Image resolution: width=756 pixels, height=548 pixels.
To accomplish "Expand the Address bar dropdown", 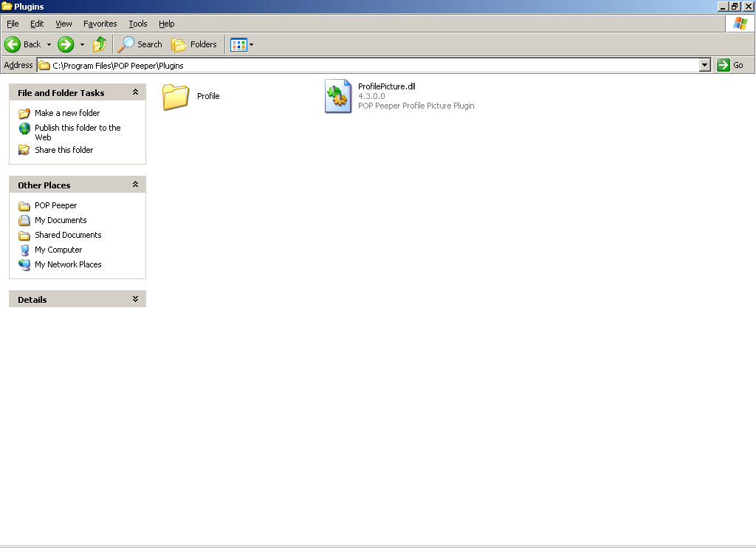I will pos(705,65).
